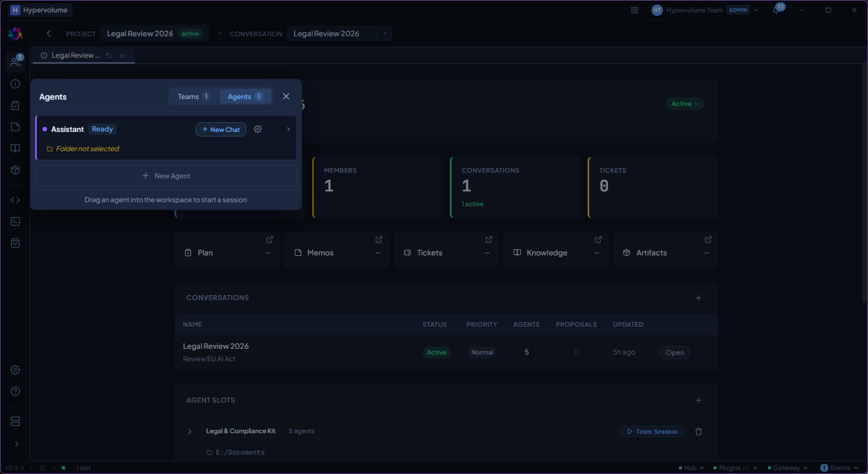Start a Team Session
868x474 pixels.
coord(652,432)
